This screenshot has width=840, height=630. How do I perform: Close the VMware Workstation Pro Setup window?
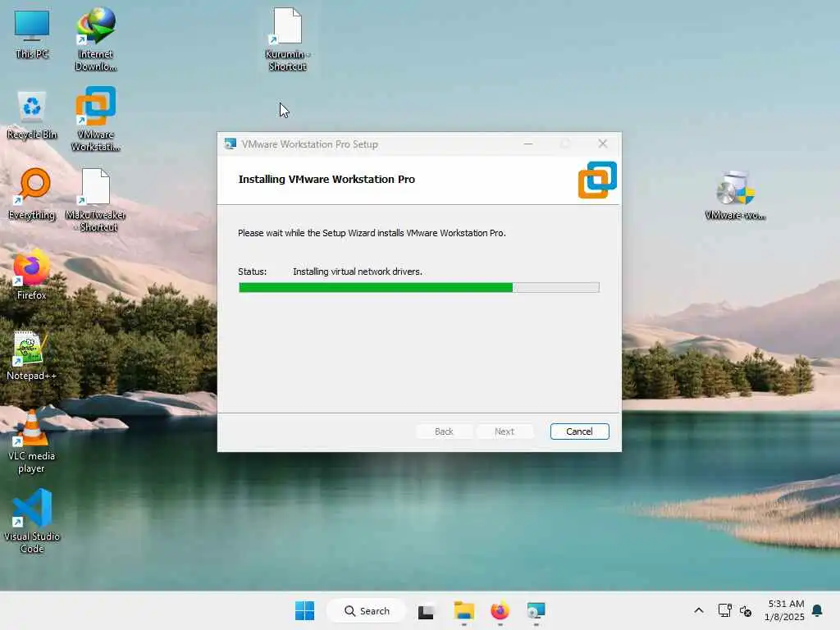click(x=603, y=144)
